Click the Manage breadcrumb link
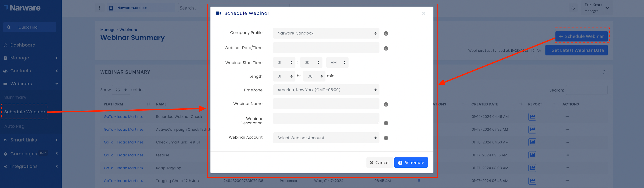 pyautogui.click(x=108, y=30)
